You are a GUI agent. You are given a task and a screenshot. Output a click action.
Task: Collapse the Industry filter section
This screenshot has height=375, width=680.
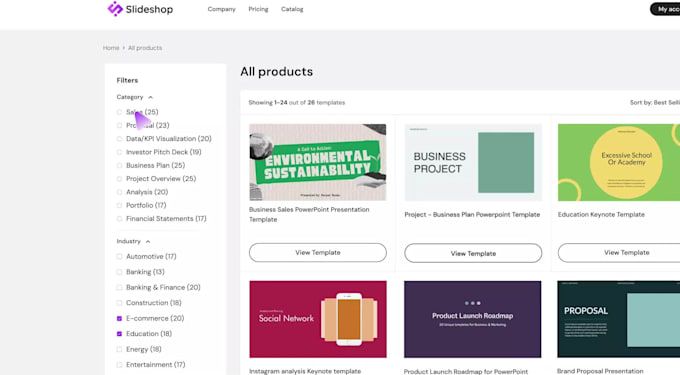(147, 241)
